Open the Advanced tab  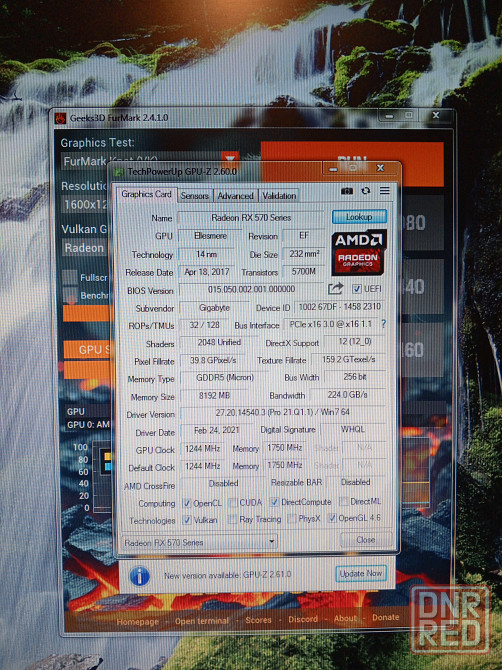point(235,196)
